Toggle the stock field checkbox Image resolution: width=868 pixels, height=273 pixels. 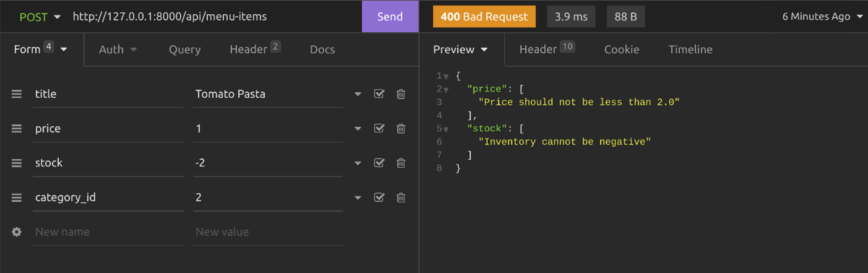click(379, 163)
